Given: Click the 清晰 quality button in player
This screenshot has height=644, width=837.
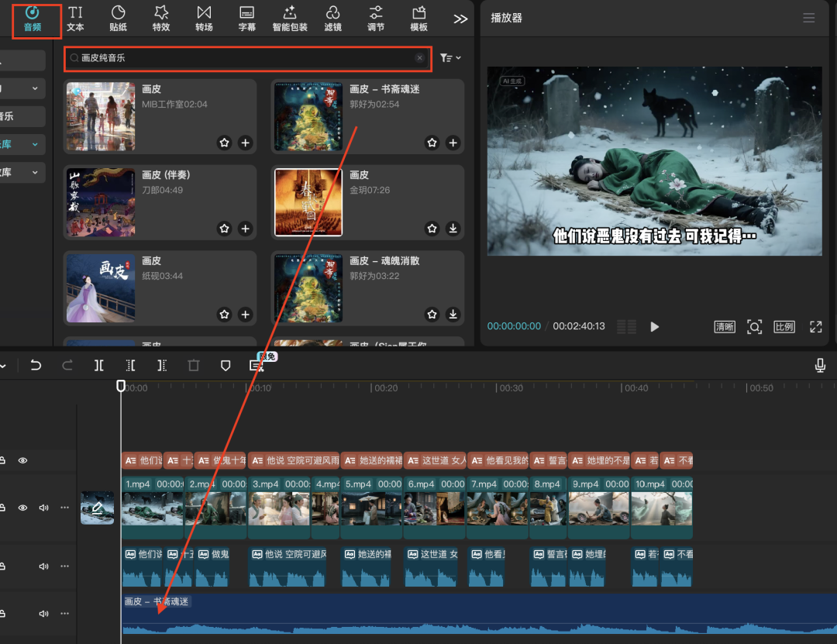Looking at the screenshot, I should pyautogui.click(x=724, y=327).
